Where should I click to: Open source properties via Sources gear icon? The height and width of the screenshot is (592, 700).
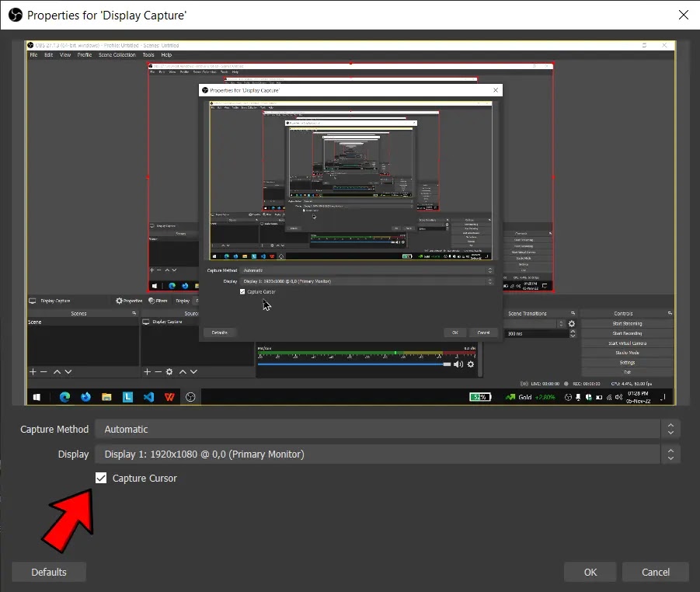tap(169, 371)
